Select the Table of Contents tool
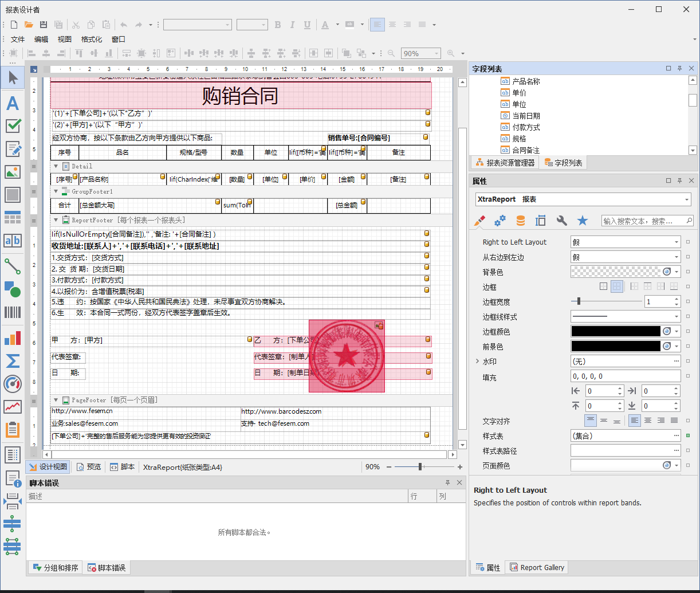This screenshot has height=593, width=700. 12,455
